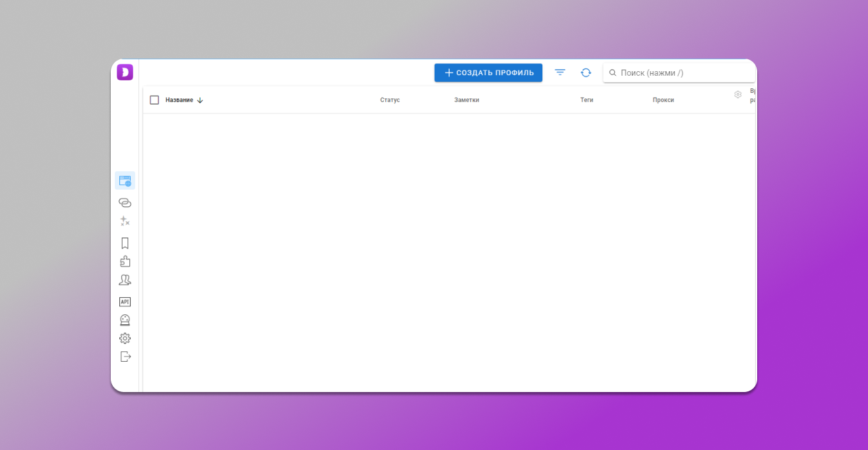
Task: Refresh the profile list
Action: [586, 72]
